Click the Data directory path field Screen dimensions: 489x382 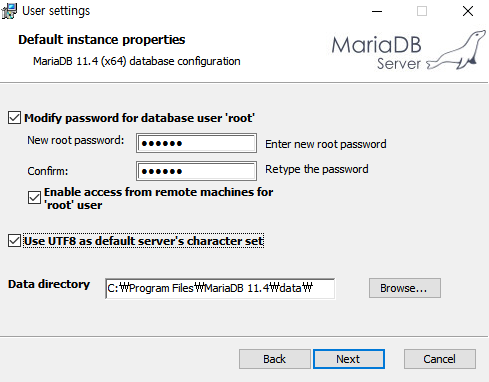[x=220, y=288]
